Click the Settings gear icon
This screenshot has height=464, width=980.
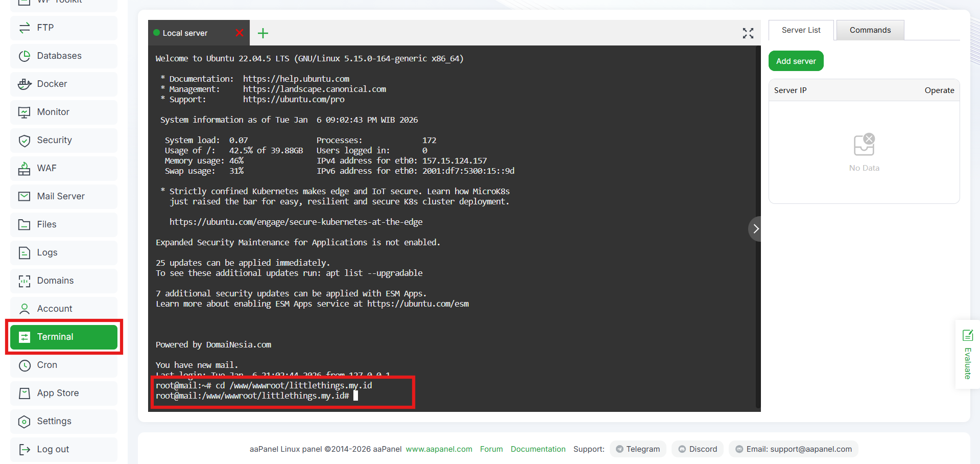click(x=25, y=421)
